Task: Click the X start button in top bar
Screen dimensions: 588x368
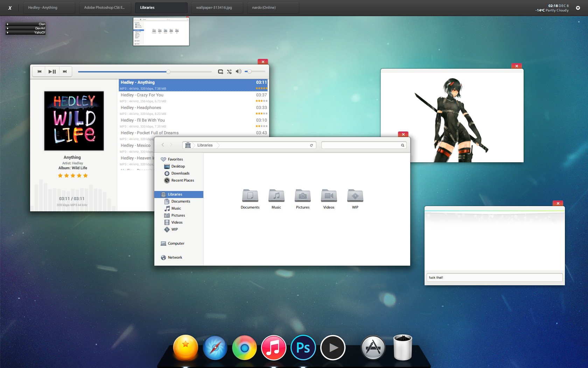Action: tap(10, 8)
